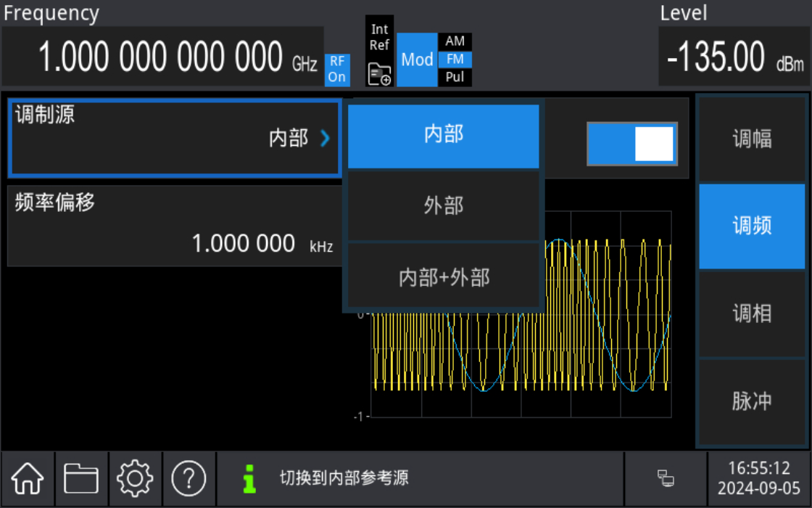
Task: Toggle the RF On indicator
Action: 337,70
